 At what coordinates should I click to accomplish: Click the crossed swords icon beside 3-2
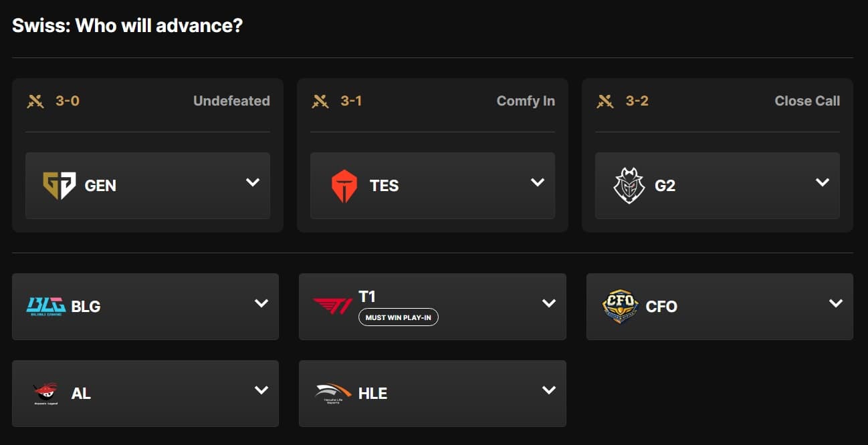click(605, 101)
